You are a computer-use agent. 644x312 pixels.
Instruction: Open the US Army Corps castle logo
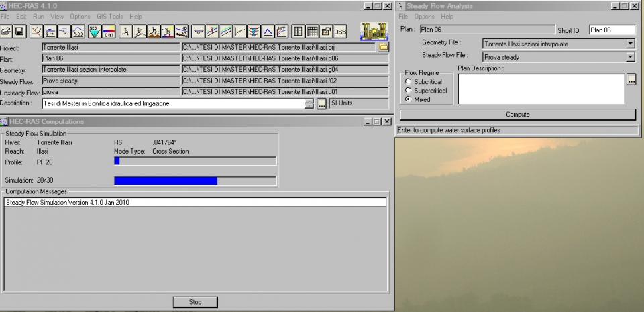[371, 31]
